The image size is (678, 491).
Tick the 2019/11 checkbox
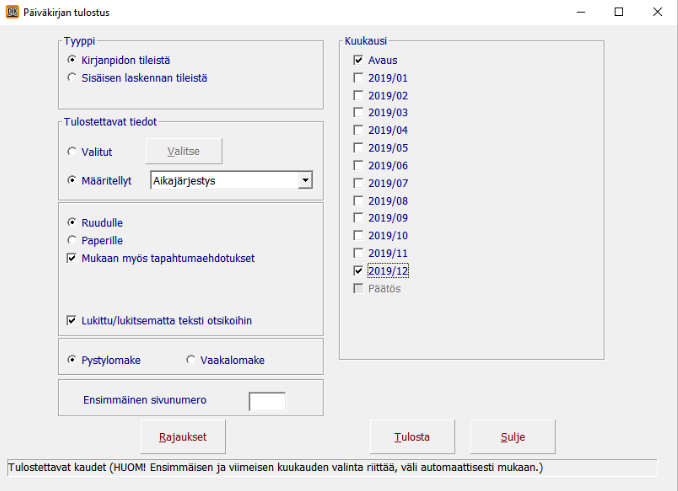359,253
